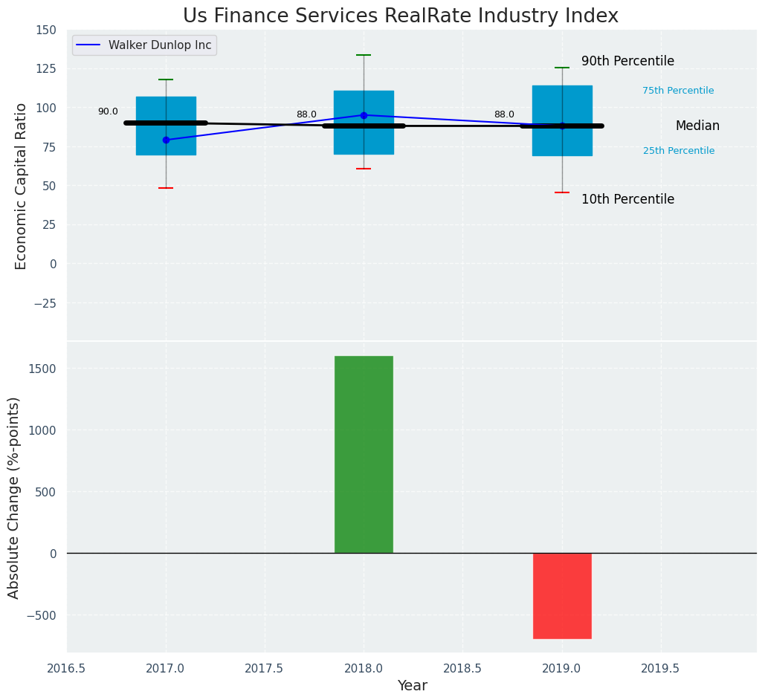Click the green 2018 absolute change bar
765x700 pixels.
click(x=364, y=454)
